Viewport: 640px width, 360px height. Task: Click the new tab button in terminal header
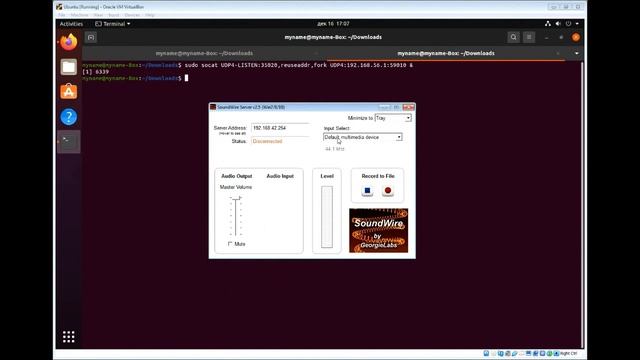(x=91, y=37)
